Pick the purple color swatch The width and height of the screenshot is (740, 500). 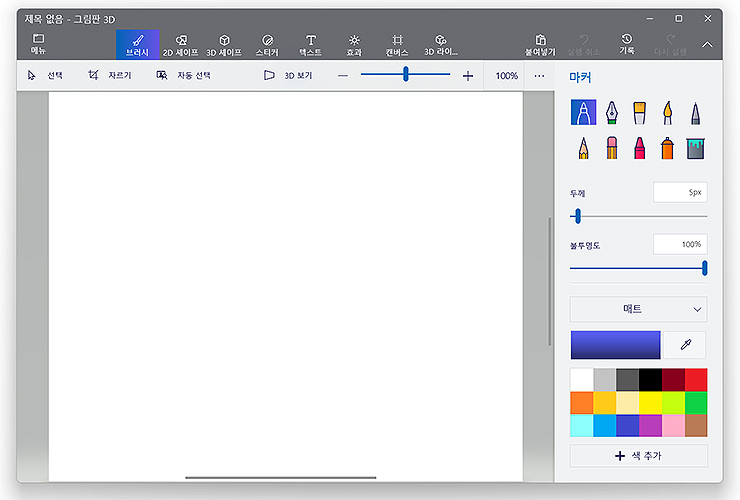(650, 425)
